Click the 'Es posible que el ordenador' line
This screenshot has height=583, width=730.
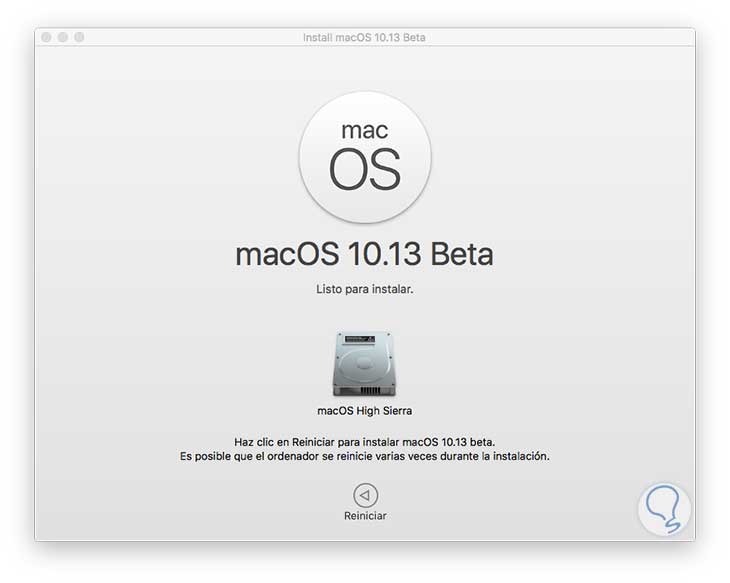click(x=365, y=456)
